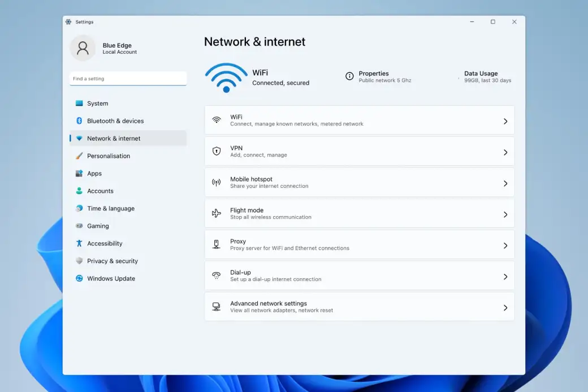Click the Mobile hotspot antenna icon

217,182
